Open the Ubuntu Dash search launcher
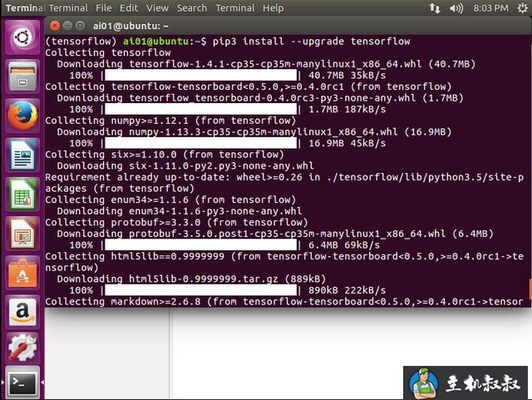 click(22, 37)
